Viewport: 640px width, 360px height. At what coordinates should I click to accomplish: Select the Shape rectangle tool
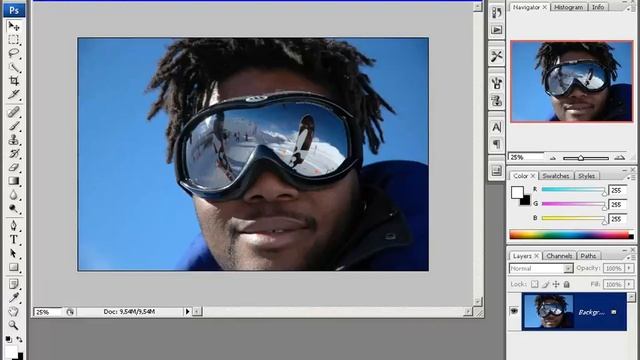tap(13, 267)
